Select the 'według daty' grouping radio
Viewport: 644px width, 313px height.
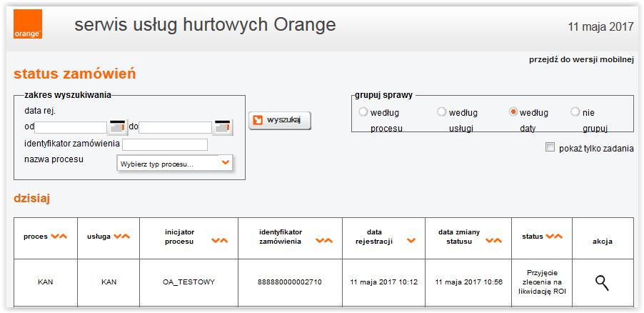pos(513,112)
